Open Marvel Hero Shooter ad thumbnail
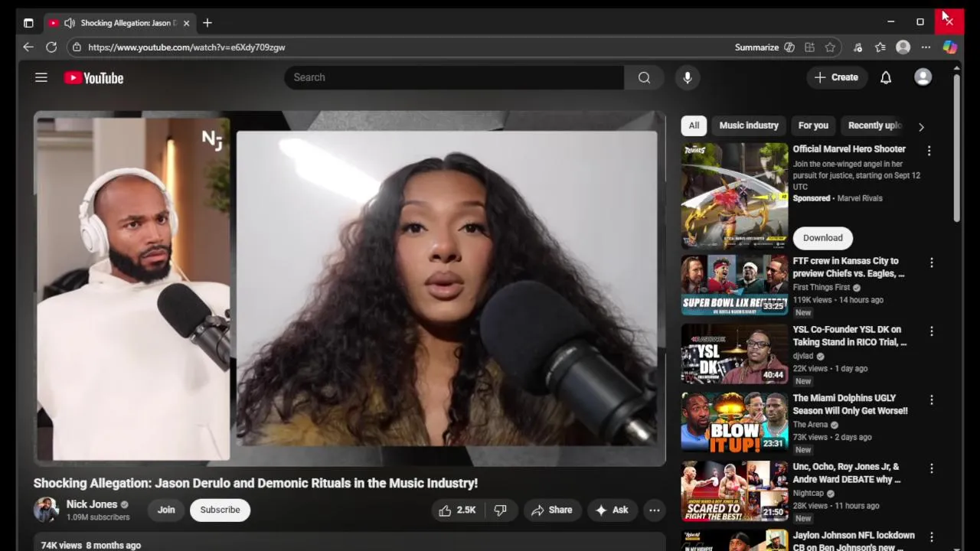 [x=734, y=197]
